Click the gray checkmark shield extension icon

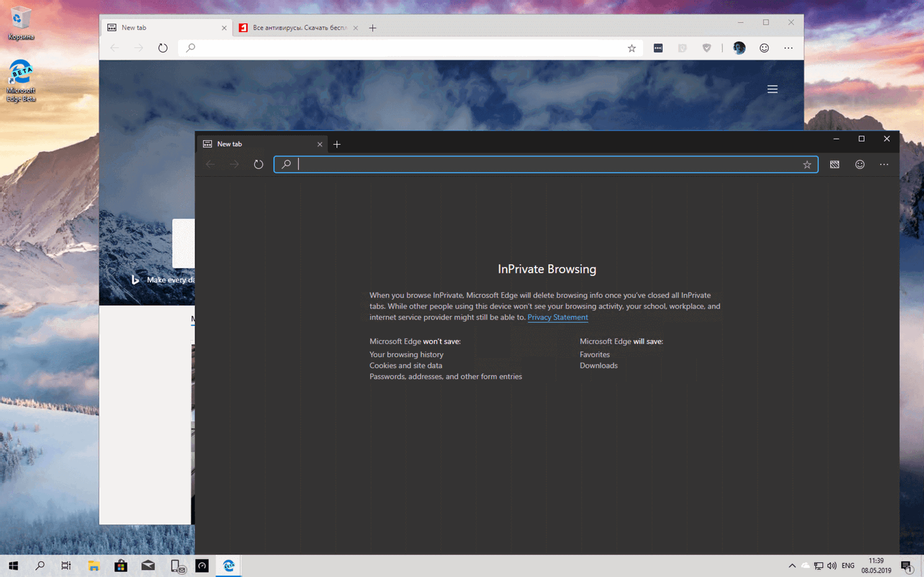[x=707, y=48]
